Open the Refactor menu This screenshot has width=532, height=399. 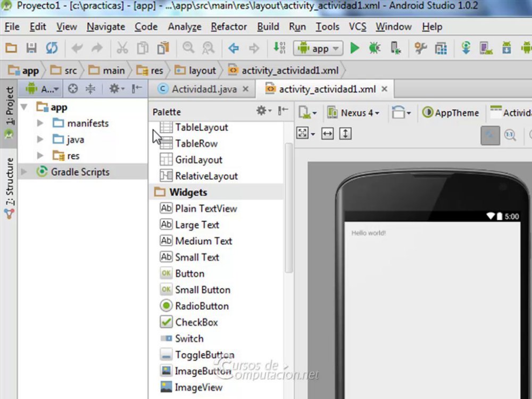tap(229, 27)
